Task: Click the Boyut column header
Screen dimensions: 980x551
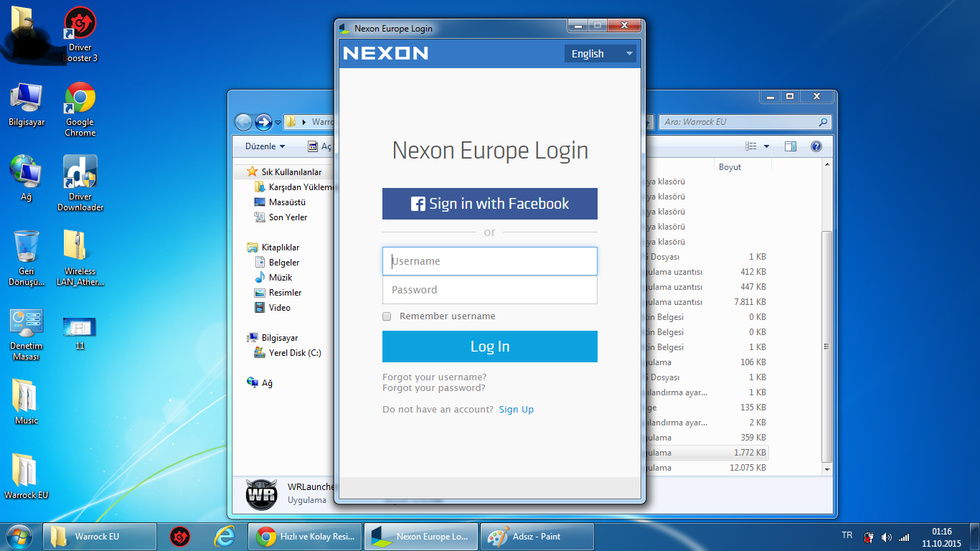Action: click(x=743, y=167)
